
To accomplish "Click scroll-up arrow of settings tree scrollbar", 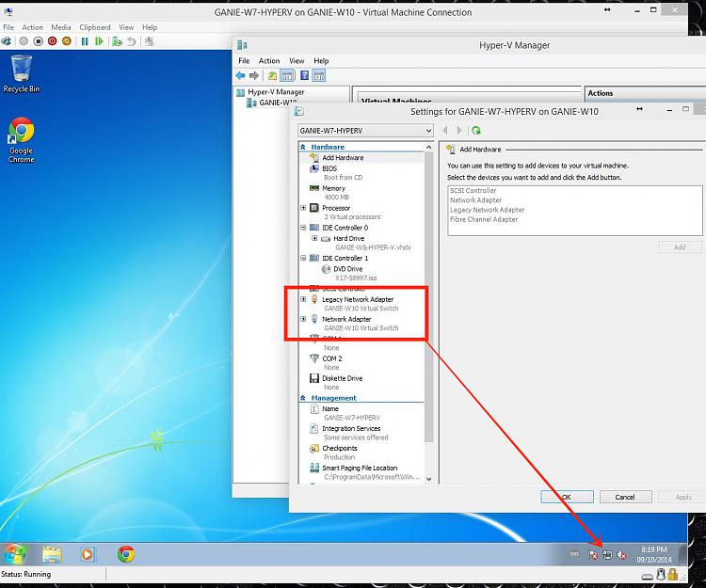I will click(428, 148).
